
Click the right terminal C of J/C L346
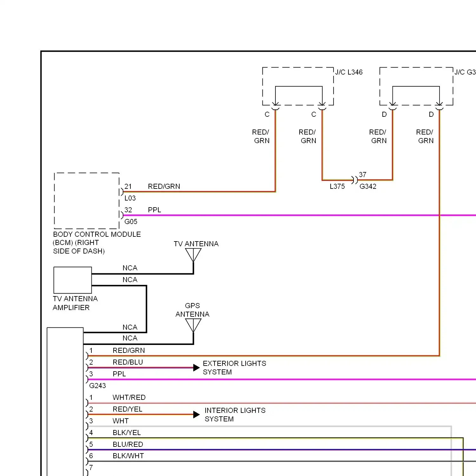pos(314,115)
